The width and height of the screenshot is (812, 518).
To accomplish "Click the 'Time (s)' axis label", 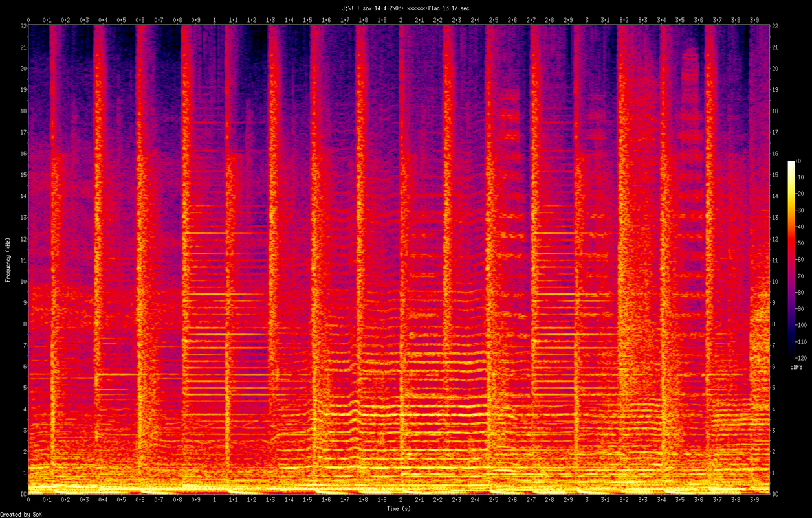I will 399,509.
